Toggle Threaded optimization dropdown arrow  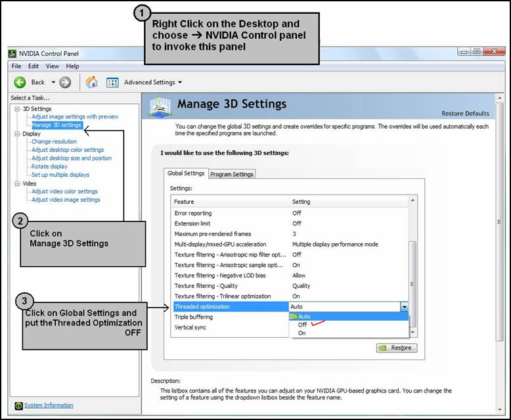point(405,307)
